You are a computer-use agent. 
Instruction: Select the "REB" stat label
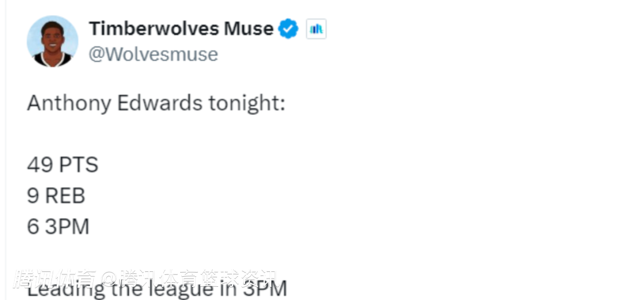[x=66, y=196]
